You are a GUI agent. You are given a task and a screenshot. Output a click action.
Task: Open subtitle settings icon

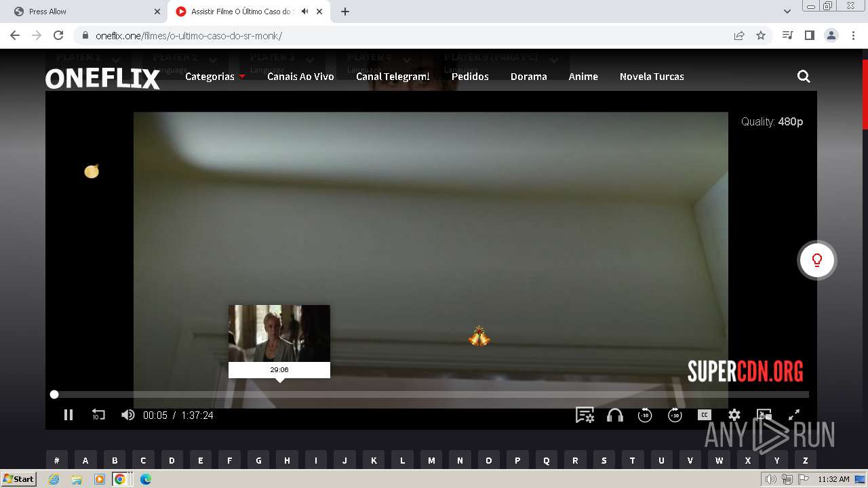click(585, 415)
